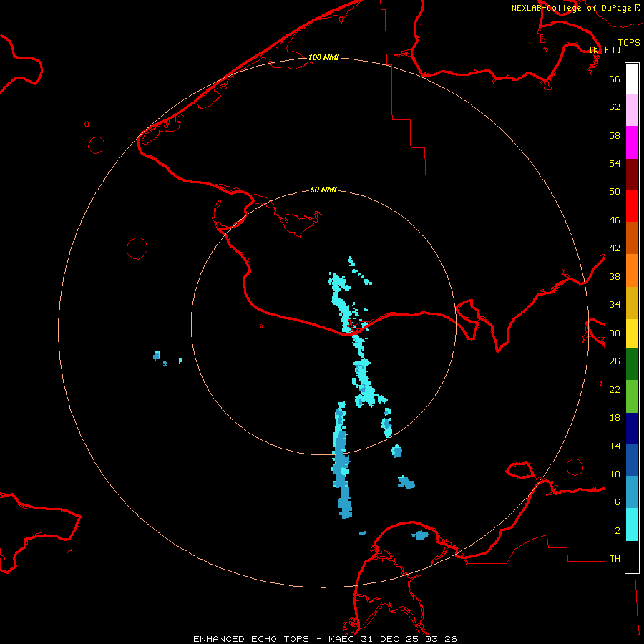This screenshot has width=644, height=644.
Task: Click the '6' legend value
Action: 617,502
